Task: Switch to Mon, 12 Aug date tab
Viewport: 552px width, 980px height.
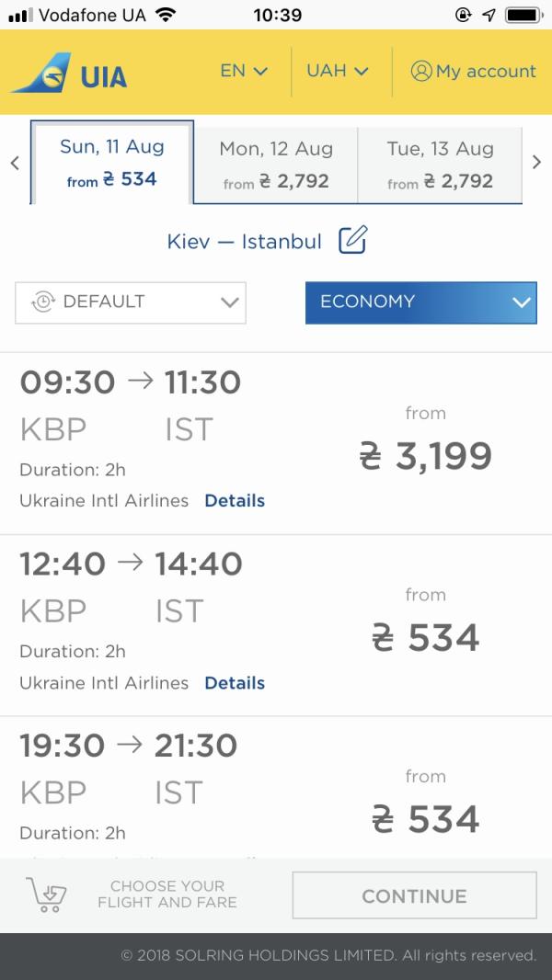Action: [276, 164]
